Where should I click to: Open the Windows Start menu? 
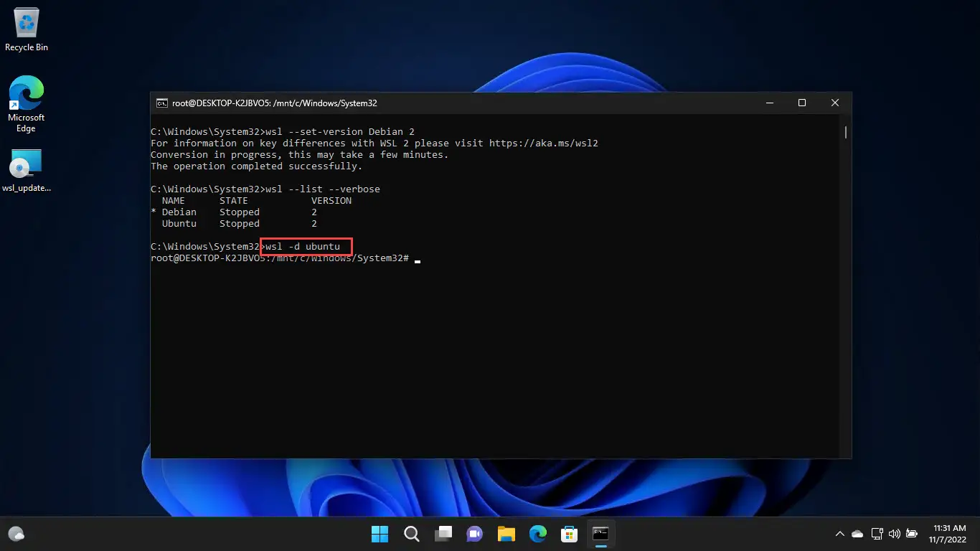(x=380, y=534)
